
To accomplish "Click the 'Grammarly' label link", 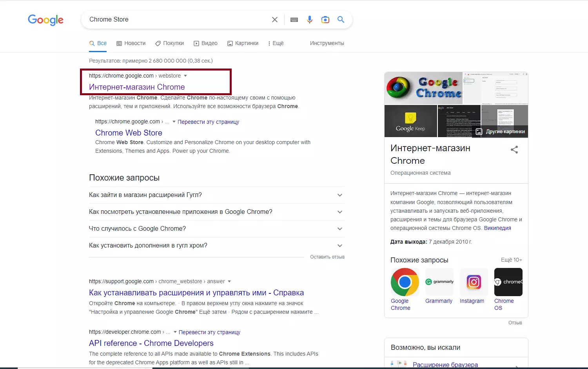I will tap(439, 301).
